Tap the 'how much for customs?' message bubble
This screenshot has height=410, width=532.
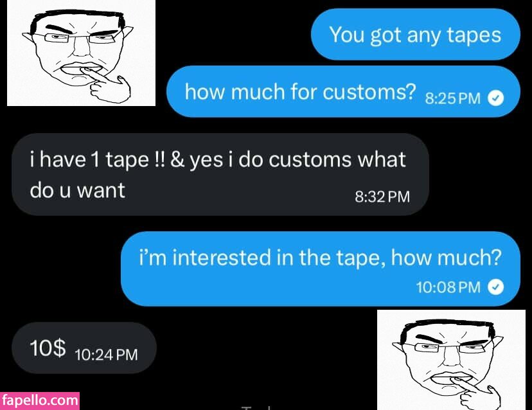(343, 92)
